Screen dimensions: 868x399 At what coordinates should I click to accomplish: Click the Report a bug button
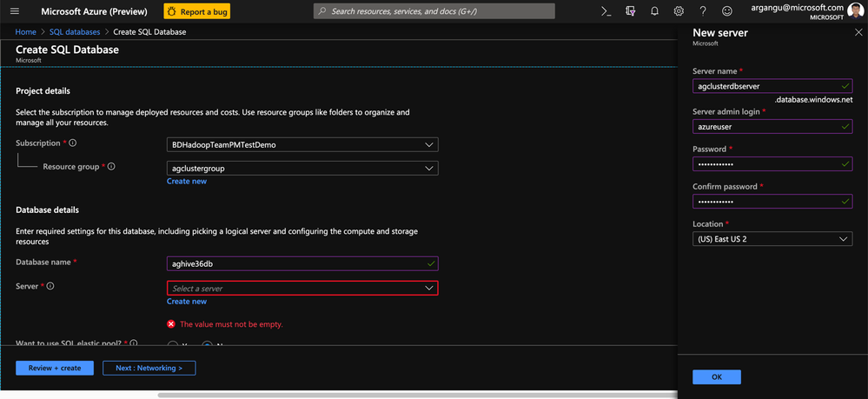click(x=196, y=11)
